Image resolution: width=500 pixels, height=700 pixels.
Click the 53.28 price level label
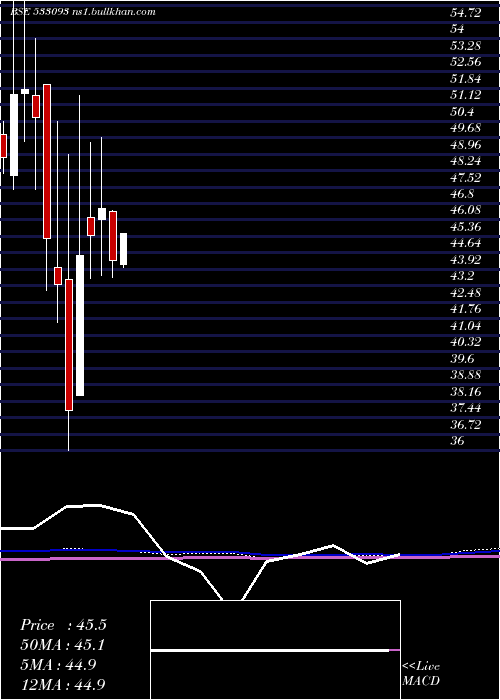[x=466, y=46]
